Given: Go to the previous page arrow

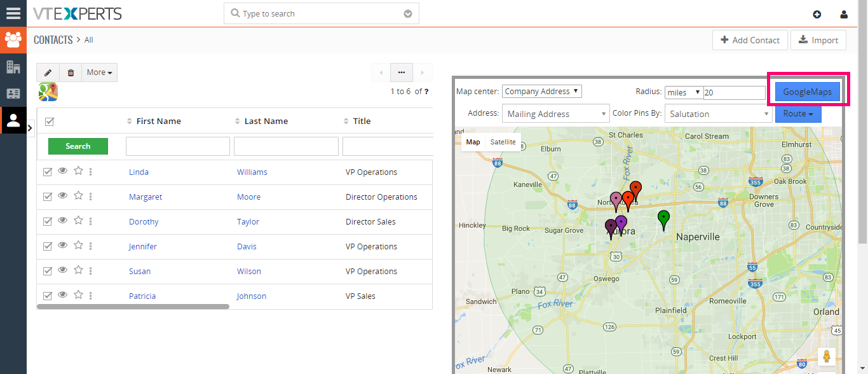Looking at the screenshot, I should coord(381,73).
